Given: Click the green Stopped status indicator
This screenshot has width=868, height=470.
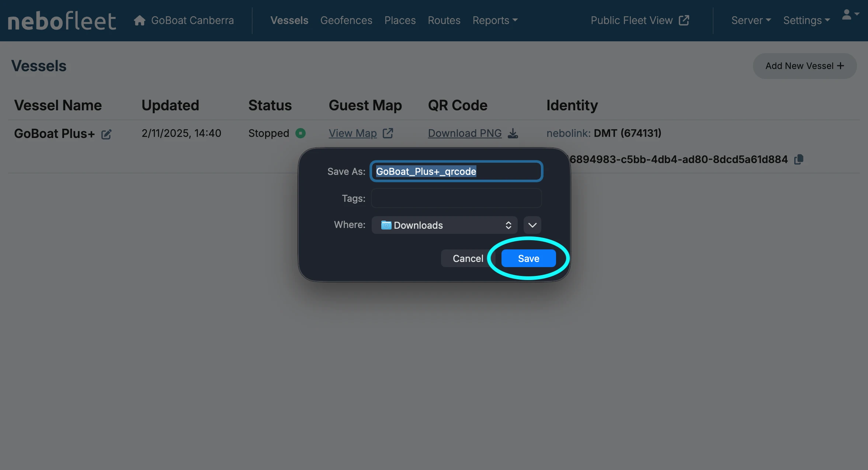Looking at the screenshot, I should [x=301, y=133].
